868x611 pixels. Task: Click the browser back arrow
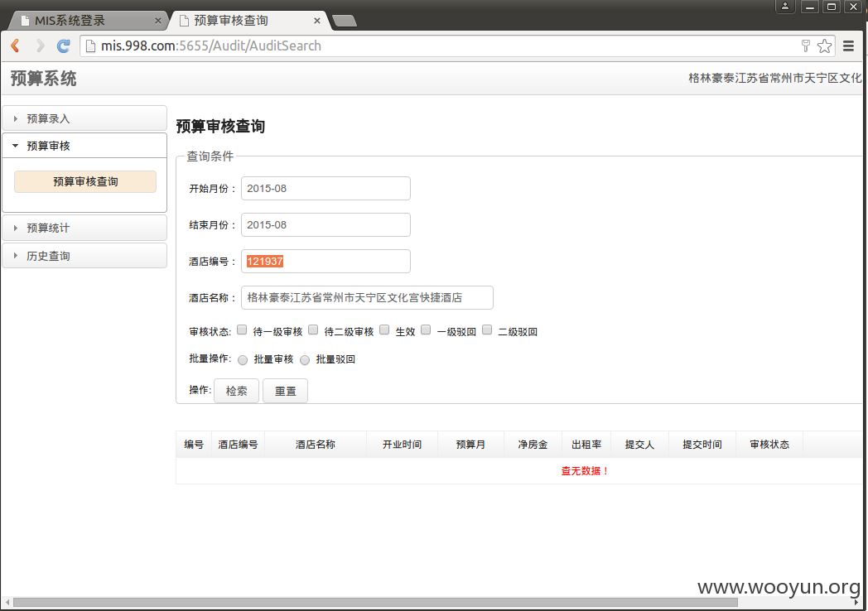click(16, 46)
